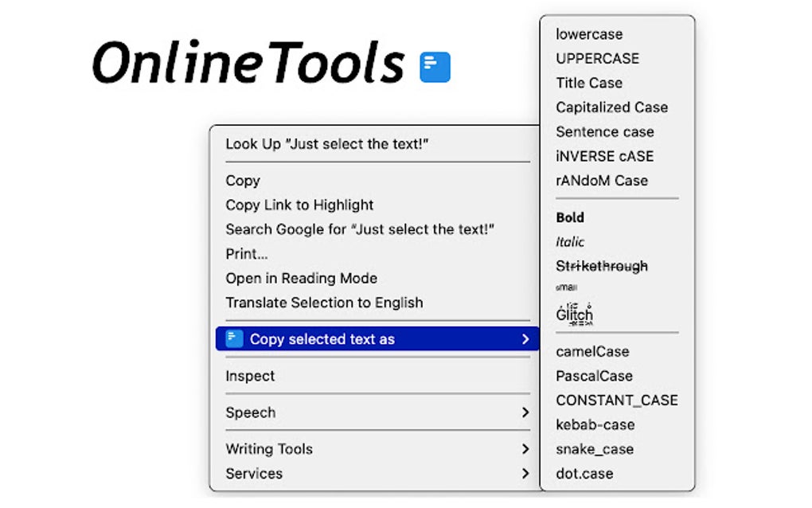The height and width of the screenshot is (508, 812).
Task: Choose "Translate Selection to English"
Action: tap(323, 303)
